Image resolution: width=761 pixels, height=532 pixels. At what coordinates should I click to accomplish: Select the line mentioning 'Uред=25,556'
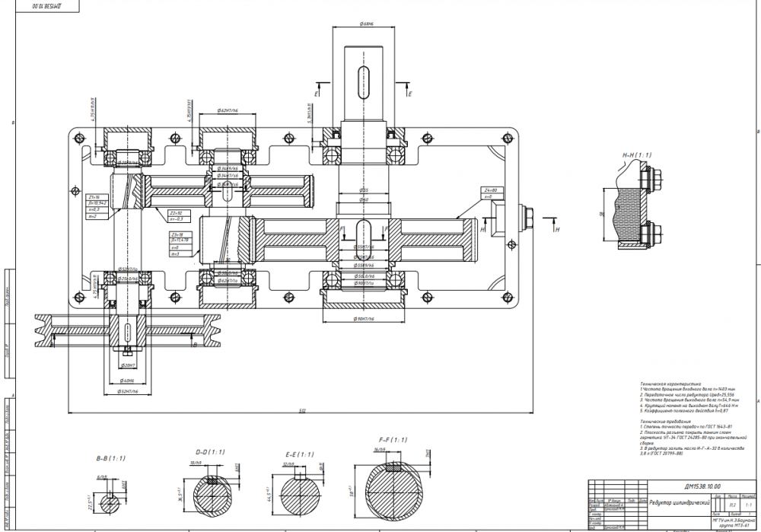pos(686,395)
